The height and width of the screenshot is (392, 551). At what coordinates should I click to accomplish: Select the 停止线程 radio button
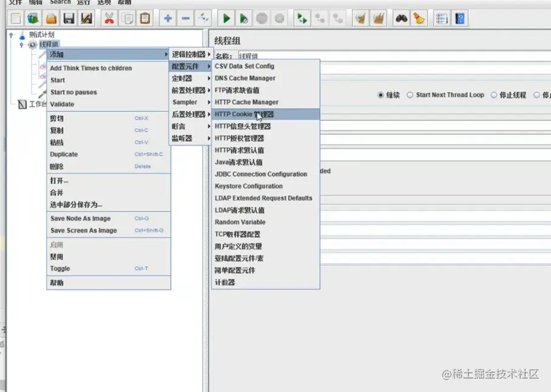pos(494,95)
